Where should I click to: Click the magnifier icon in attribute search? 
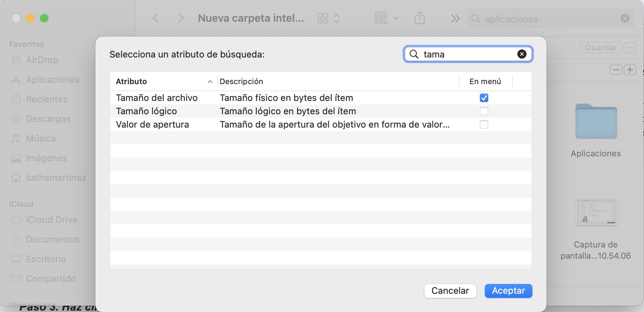[x=414, y=54]
